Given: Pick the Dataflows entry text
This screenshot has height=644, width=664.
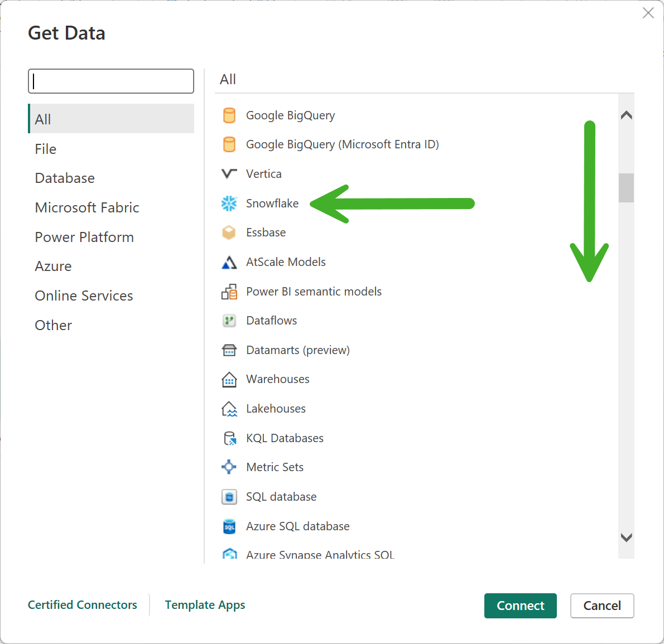Looking at the screenshot, I should 271,321.
